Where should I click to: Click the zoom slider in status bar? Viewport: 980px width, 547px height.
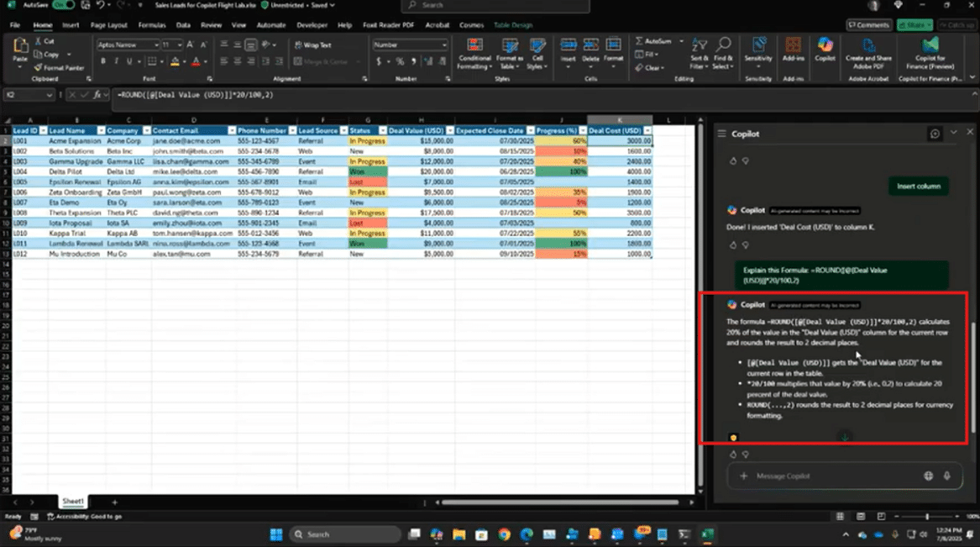[927, 516]
